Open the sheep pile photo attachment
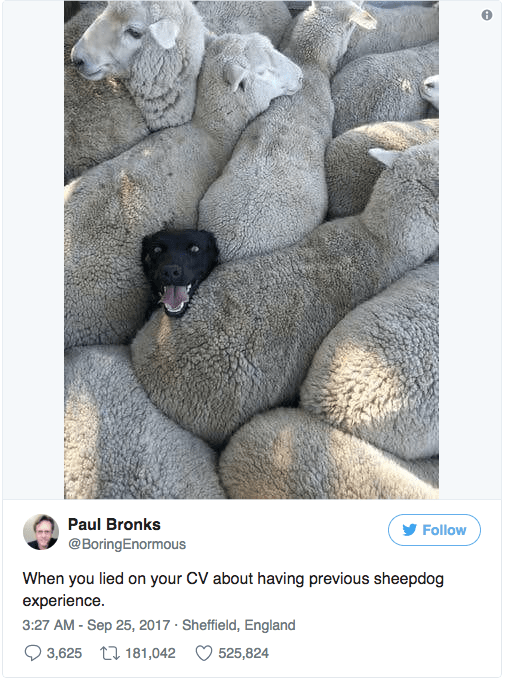The image size is (512, 682). [x=251, y=250]
